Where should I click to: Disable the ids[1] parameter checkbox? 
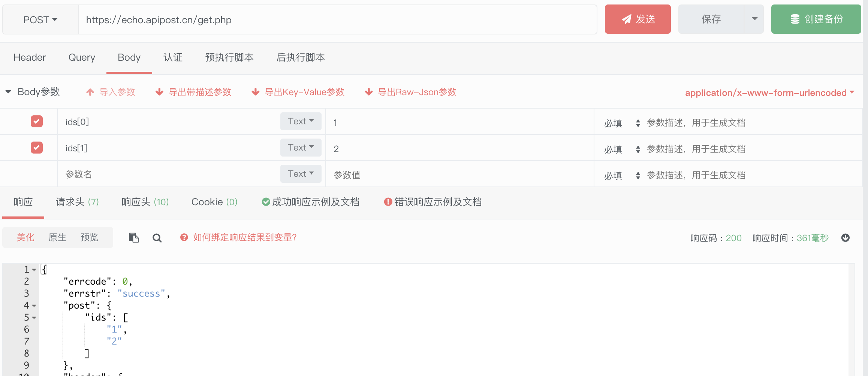pyautogui.click(x=36, y=147)
